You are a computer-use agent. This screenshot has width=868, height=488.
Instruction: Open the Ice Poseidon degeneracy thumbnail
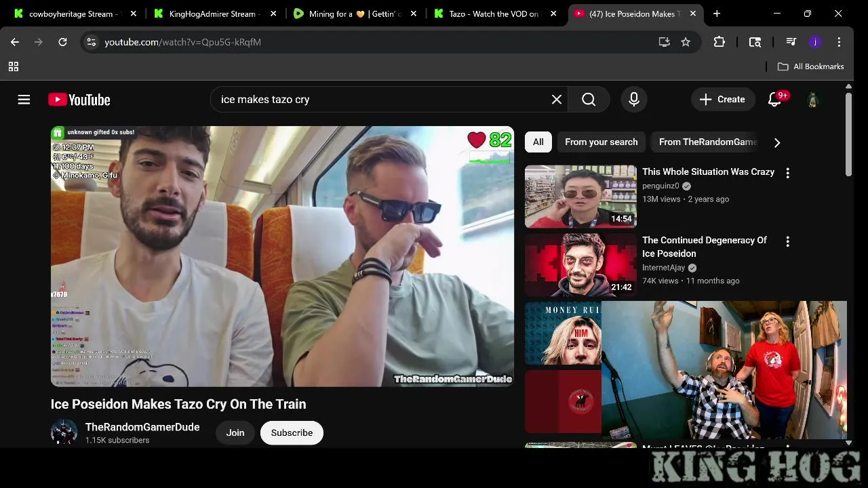click(580, 265)
